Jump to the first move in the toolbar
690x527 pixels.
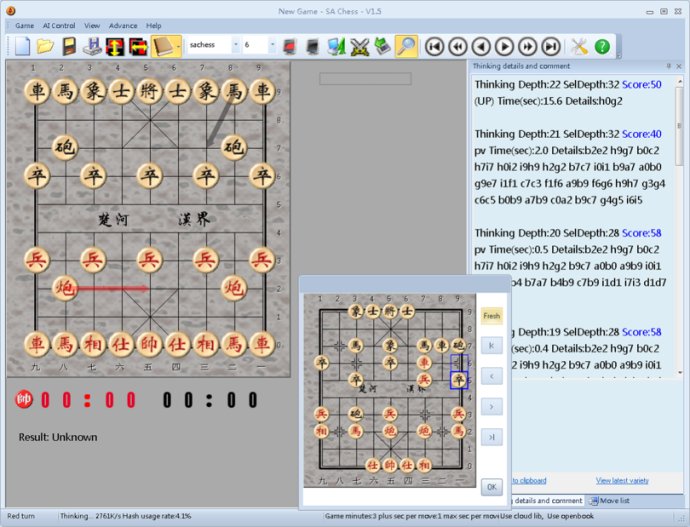point(434,46)
